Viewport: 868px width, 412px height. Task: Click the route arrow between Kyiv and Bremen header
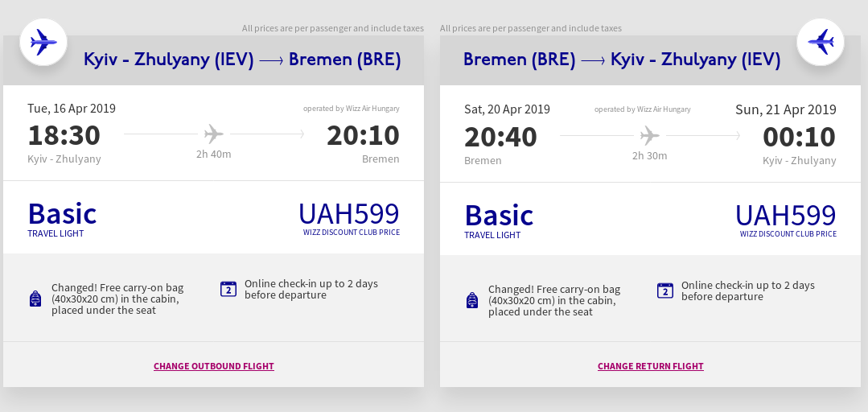[271, 60]
